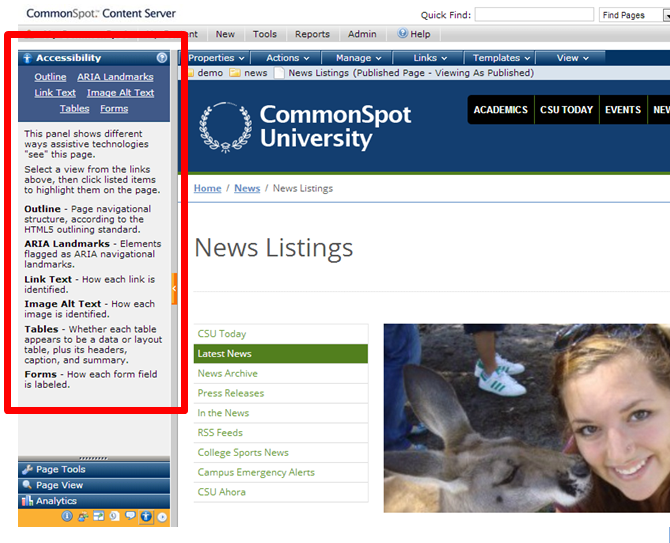
Task: Click the Tables view link
Action: [x=74, y=109]
